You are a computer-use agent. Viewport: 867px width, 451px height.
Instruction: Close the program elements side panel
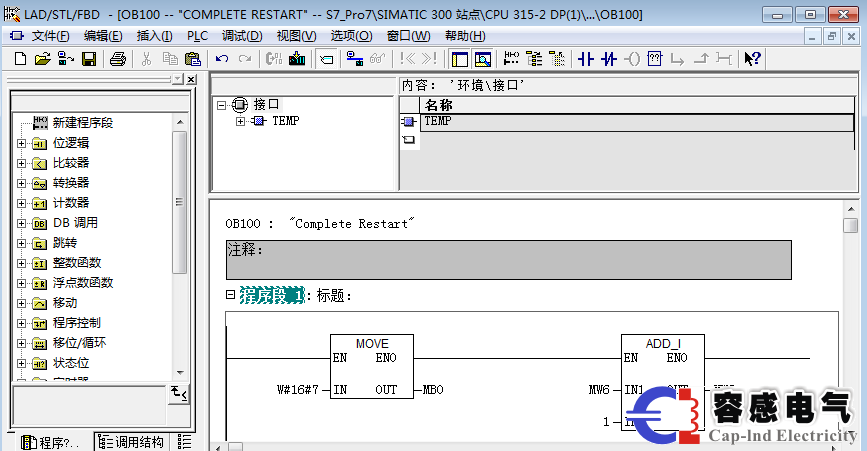(191, 80)
